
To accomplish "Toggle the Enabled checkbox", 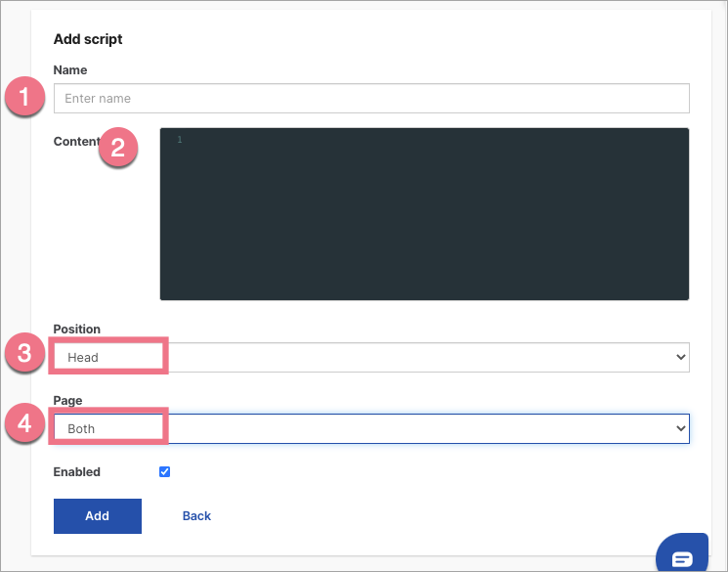I will [x=164, y=472].
